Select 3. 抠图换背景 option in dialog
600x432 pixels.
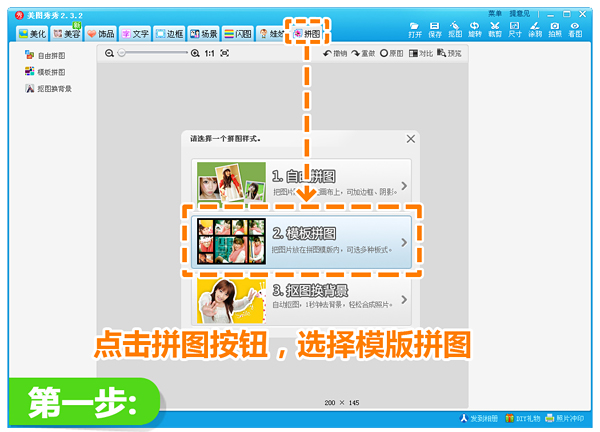click(x=300, y=297)
